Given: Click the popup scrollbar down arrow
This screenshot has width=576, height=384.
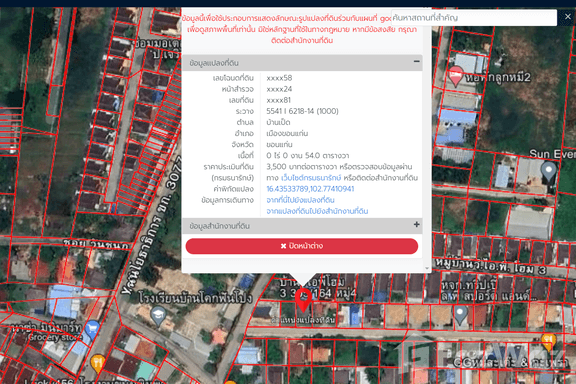Looking at the screenshot, I should coord(426,268).
